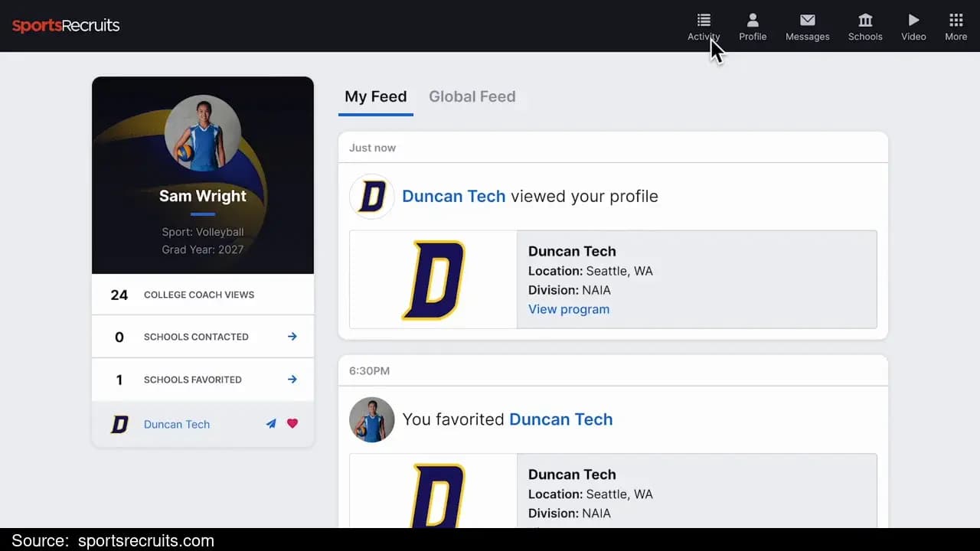Click the avatar next to 'You favorited'

(372, 419)
